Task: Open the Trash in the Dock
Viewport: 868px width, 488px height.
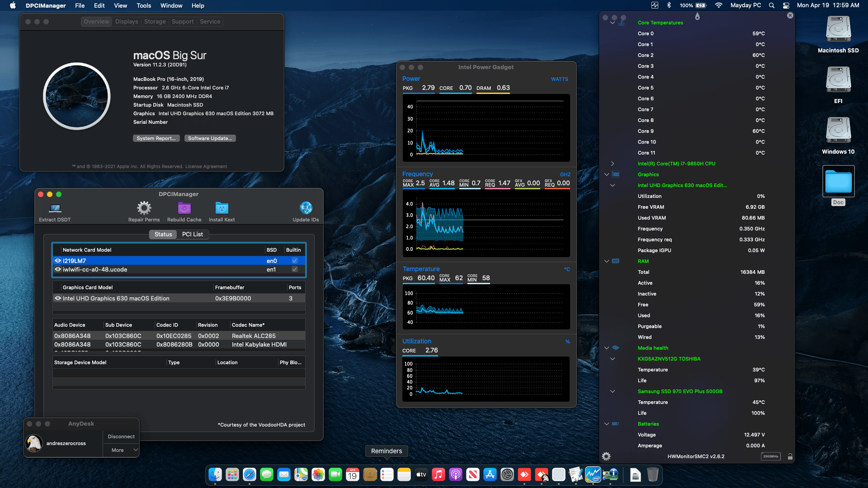Action: 652,474
